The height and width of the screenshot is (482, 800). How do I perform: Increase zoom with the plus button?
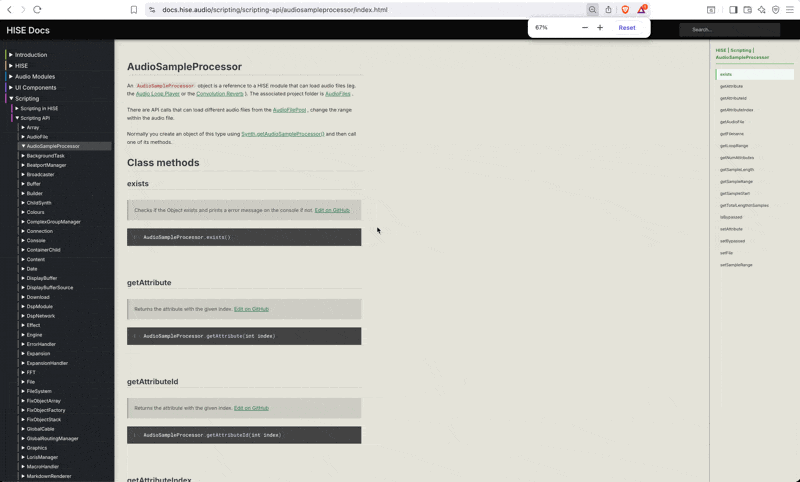tap(600, 28)
